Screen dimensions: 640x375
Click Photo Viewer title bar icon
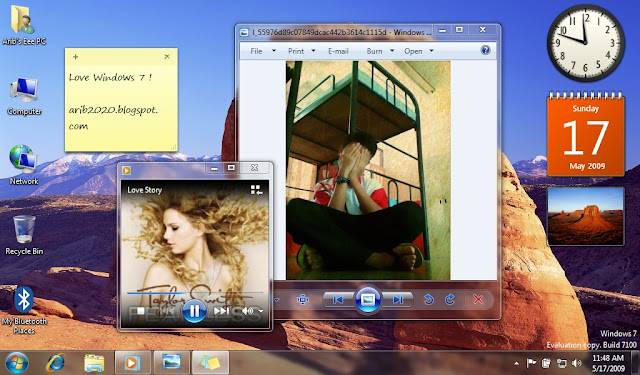click(x=244, y=32)
